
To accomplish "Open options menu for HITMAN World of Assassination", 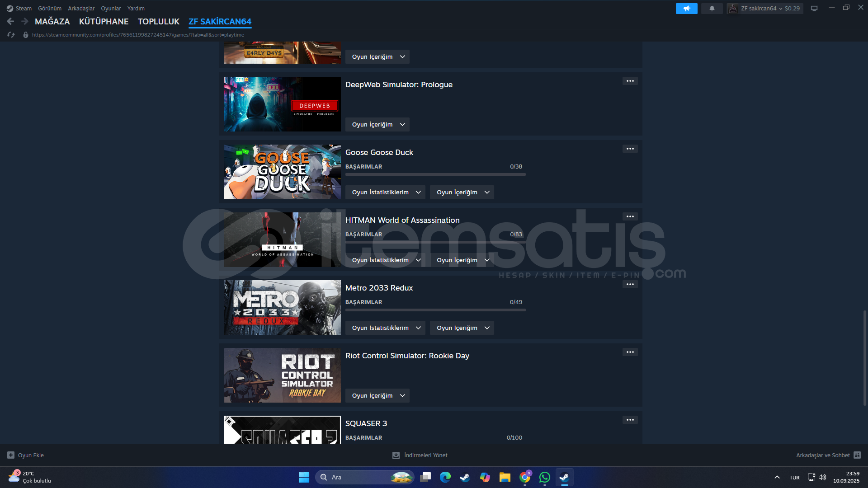I will tap(630, 216).
